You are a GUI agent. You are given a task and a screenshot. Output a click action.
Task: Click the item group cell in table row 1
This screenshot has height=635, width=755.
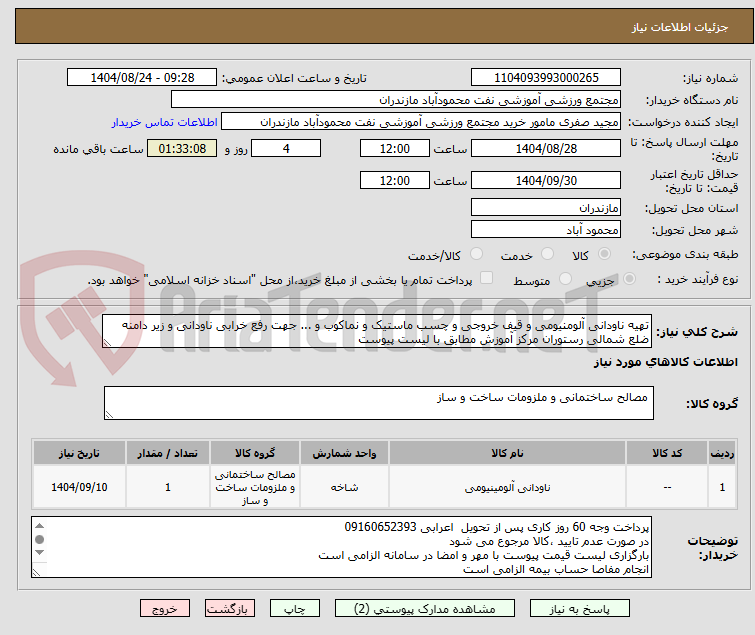(x=255, y=487)
